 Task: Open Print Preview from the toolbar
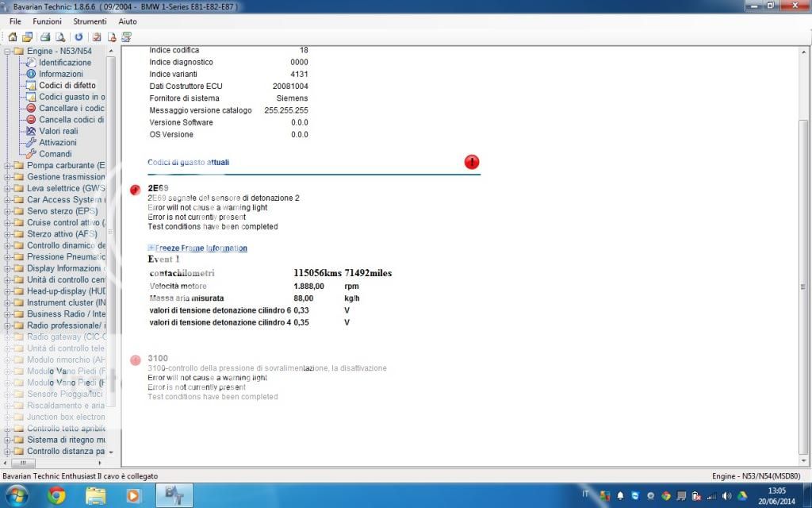point(60,37)
